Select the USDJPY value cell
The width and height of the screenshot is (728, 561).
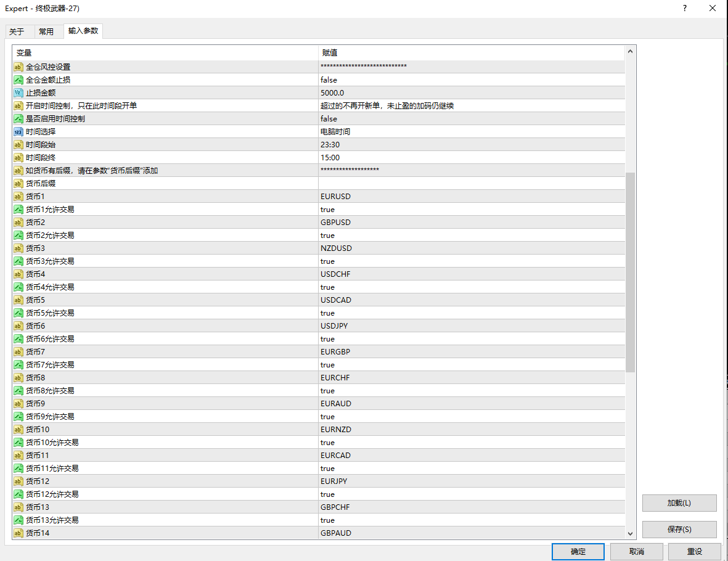472,326
